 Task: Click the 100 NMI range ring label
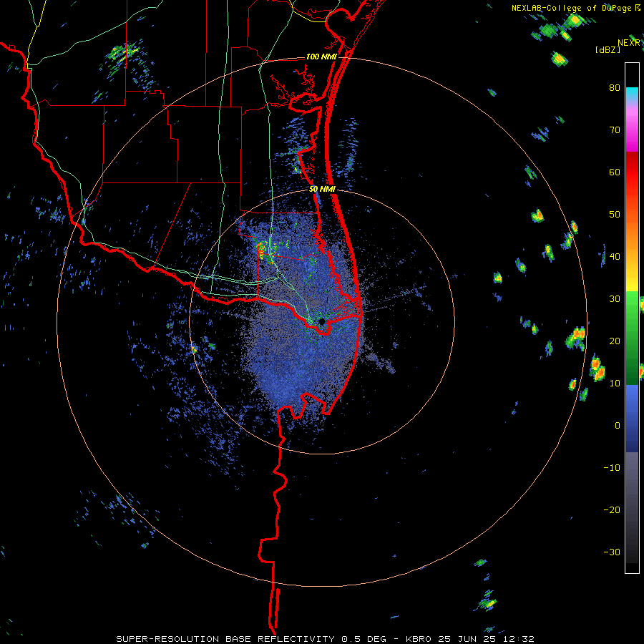click(321, 57)
